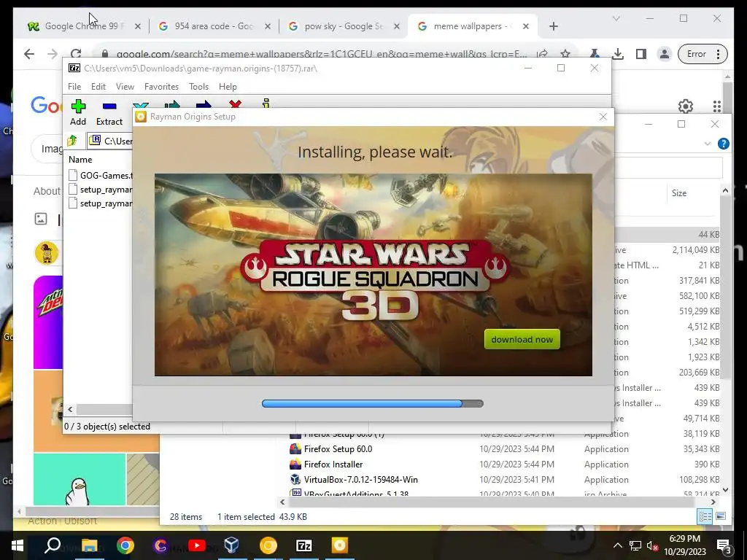Open File Explorer from taskbar
Screen dimensions: 747x560
pyautogui.click(x=89, y=545)
